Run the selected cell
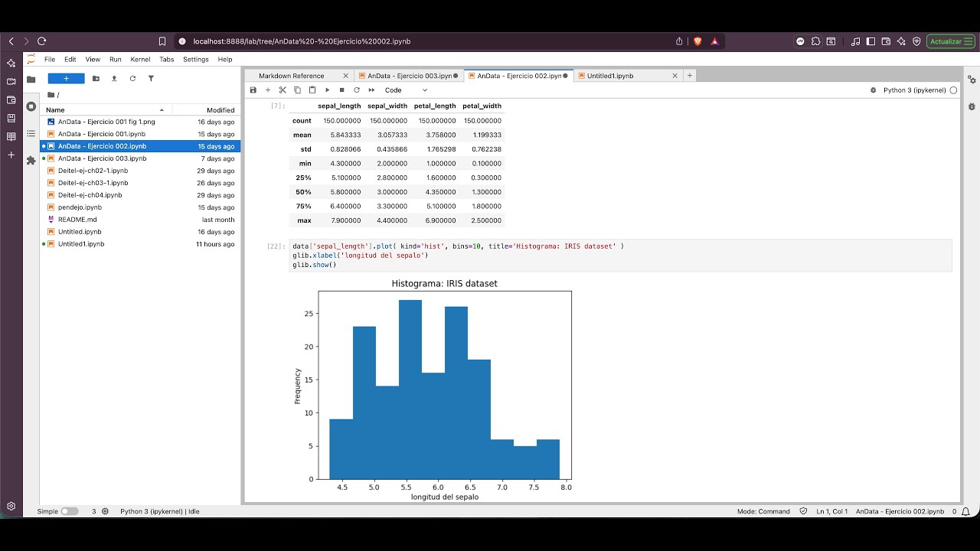Screen dimensions: 980x551 pos(327,90)
